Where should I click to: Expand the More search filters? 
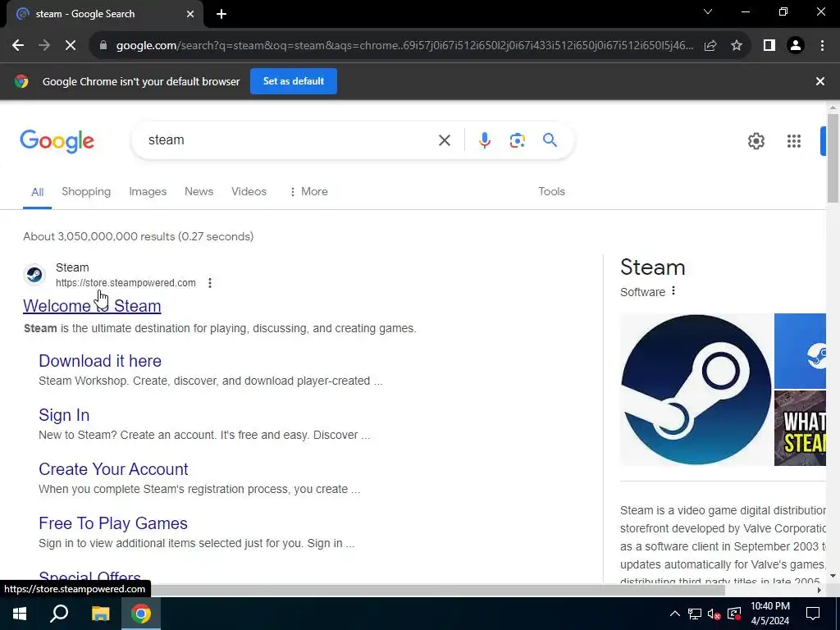[308, 192]
